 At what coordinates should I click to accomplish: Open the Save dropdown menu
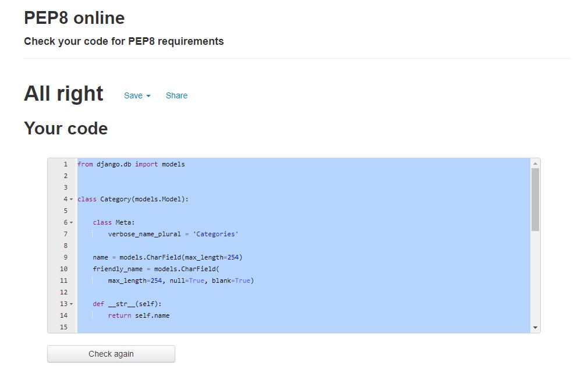133,95
